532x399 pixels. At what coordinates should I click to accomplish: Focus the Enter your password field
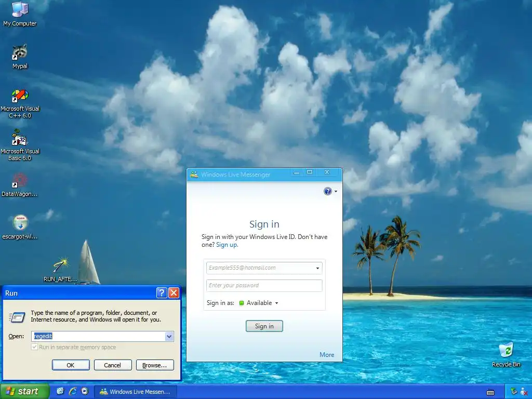pos(264,285)
